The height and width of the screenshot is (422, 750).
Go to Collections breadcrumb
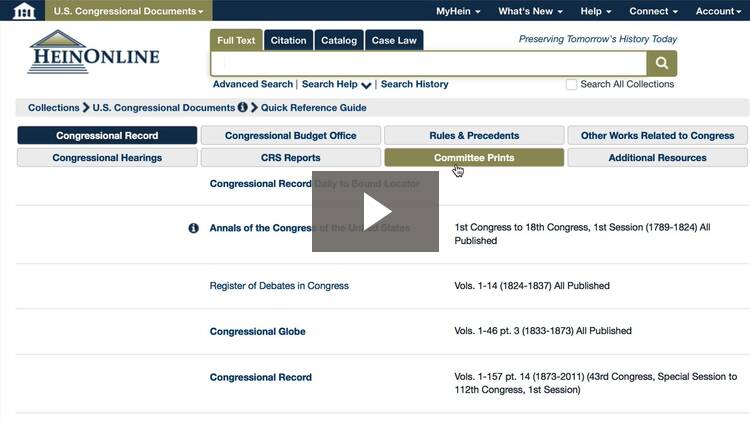(54, 108)
